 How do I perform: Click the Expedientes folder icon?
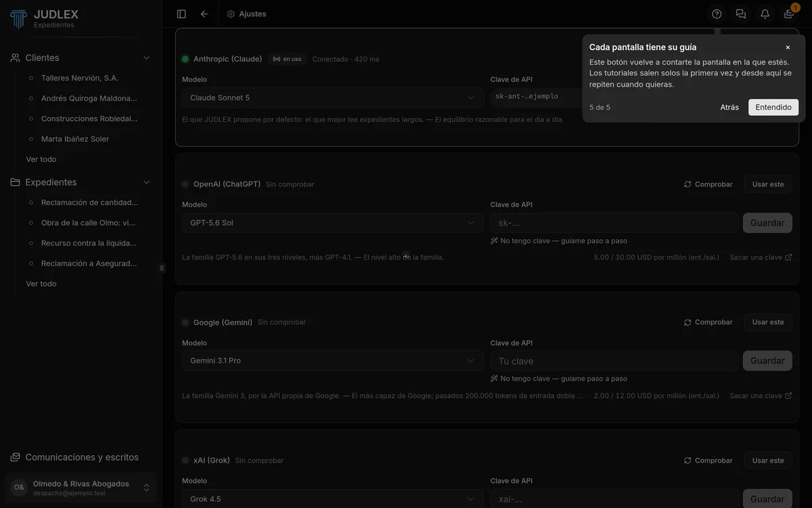click(16, 182)
